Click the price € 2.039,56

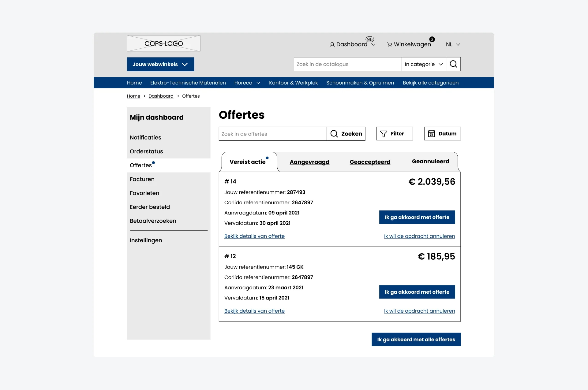coord(432,182)
